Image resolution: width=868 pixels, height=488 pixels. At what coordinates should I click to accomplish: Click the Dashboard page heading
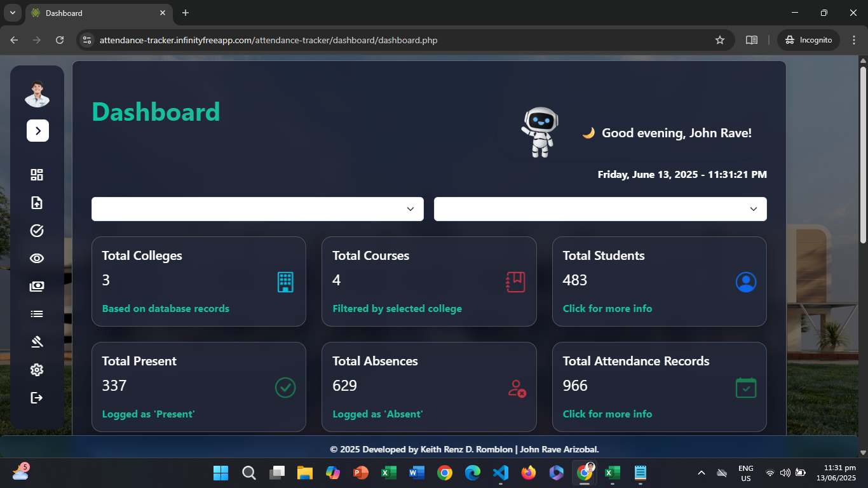[156, 112]
